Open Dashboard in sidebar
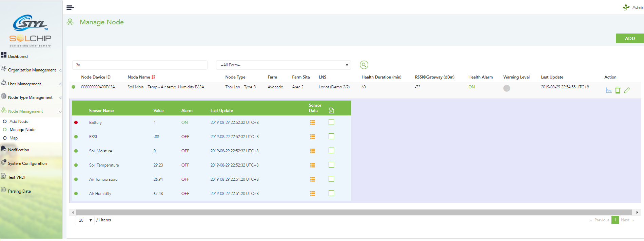This screenshot has width=644, height=241. click(18, 57)
